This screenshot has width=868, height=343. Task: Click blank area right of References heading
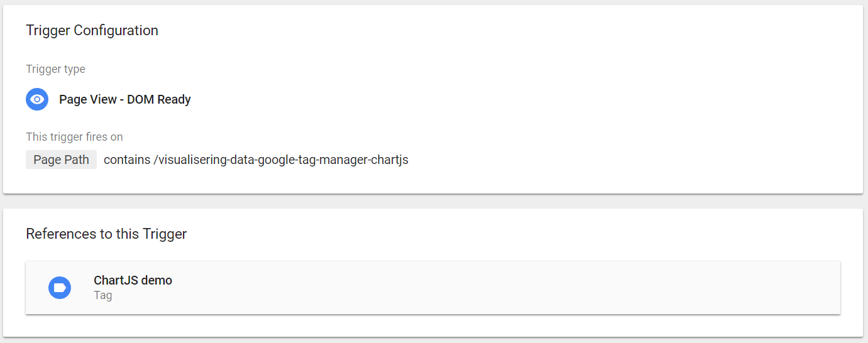point(503,234)
